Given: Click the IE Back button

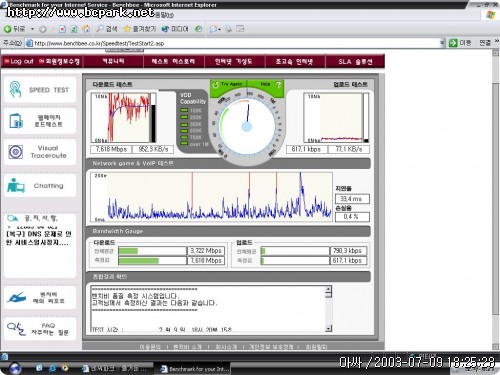Looking at the screenshot, I should pos(14,29).
